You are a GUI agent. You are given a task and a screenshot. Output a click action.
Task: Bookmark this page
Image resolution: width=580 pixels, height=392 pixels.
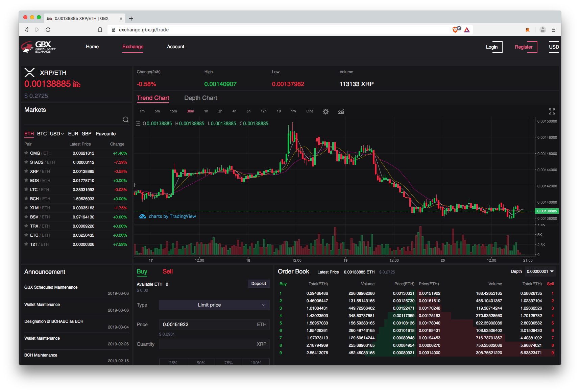(100, 30)
